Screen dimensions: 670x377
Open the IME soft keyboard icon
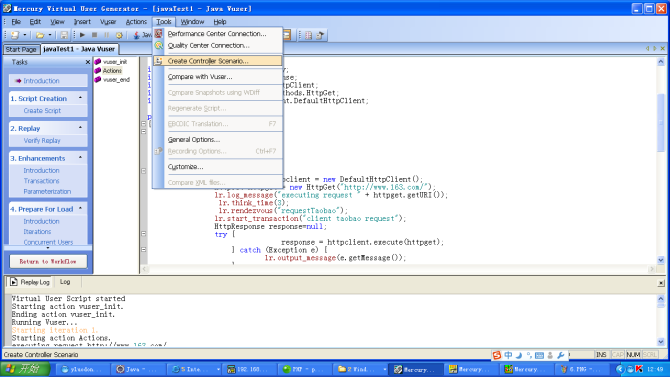point(539,355)
